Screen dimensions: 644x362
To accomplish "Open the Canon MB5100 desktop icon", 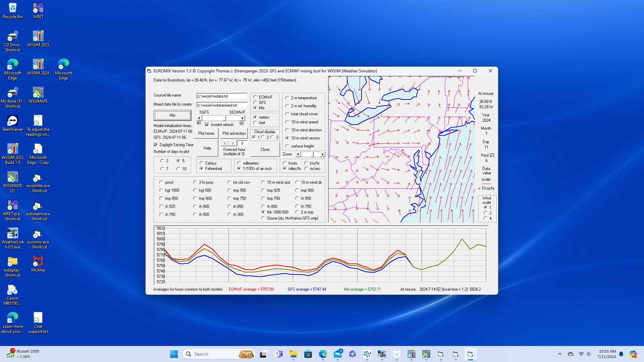I will click(13, 295).
